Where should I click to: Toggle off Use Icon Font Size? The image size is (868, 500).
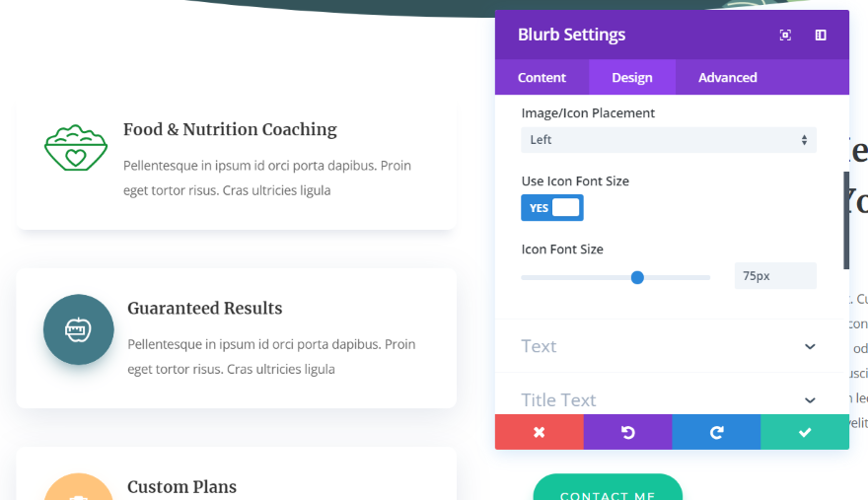[552, 208]
